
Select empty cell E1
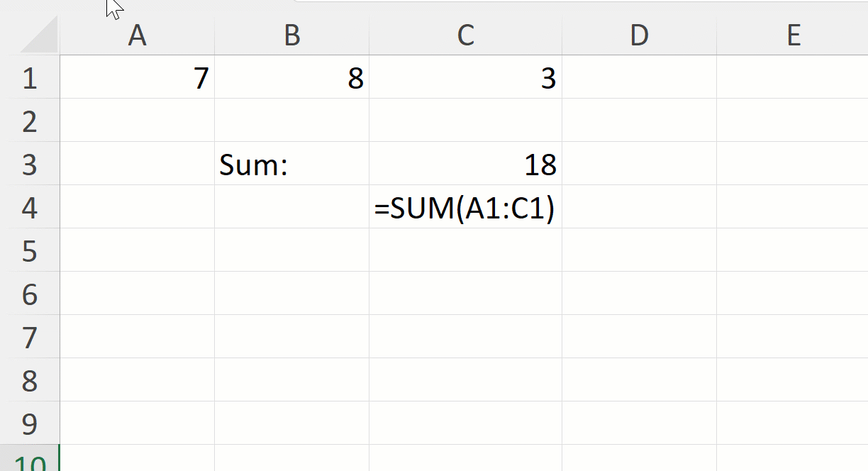[x=793, y=78]
